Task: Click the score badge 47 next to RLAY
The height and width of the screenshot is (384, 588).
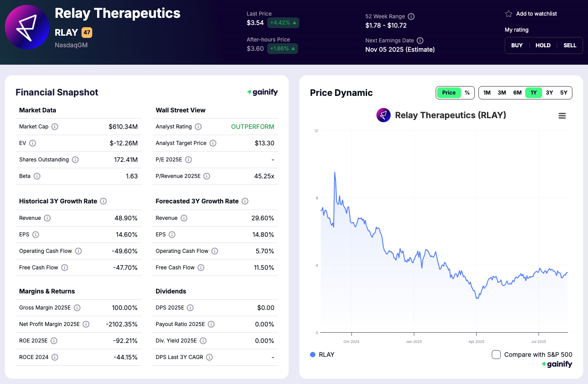Action: point(87,33)
